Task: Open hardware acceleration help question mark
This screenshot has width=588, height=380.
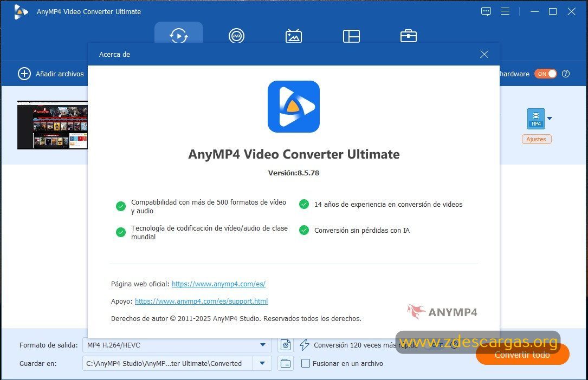Action: (566, 74)
